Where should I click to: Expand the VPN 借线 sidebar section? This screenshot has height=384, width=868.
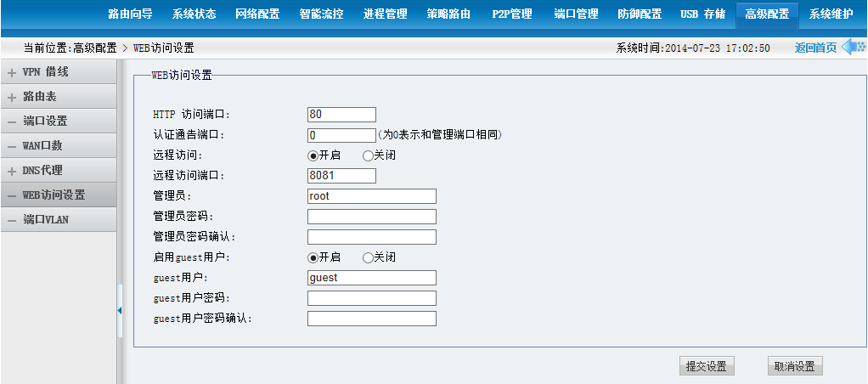[12, 73]
